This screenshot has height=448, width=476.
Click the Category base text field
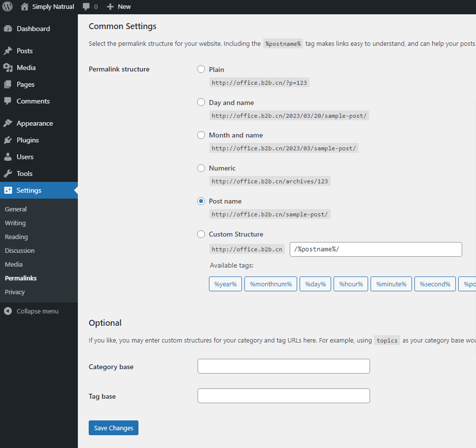tap(283, 366)
